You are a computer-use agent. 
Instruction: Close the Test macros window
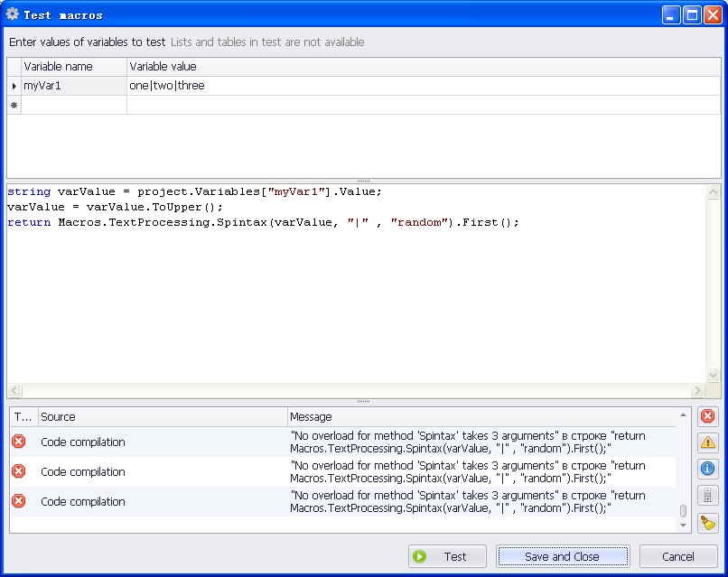(713, 15)
